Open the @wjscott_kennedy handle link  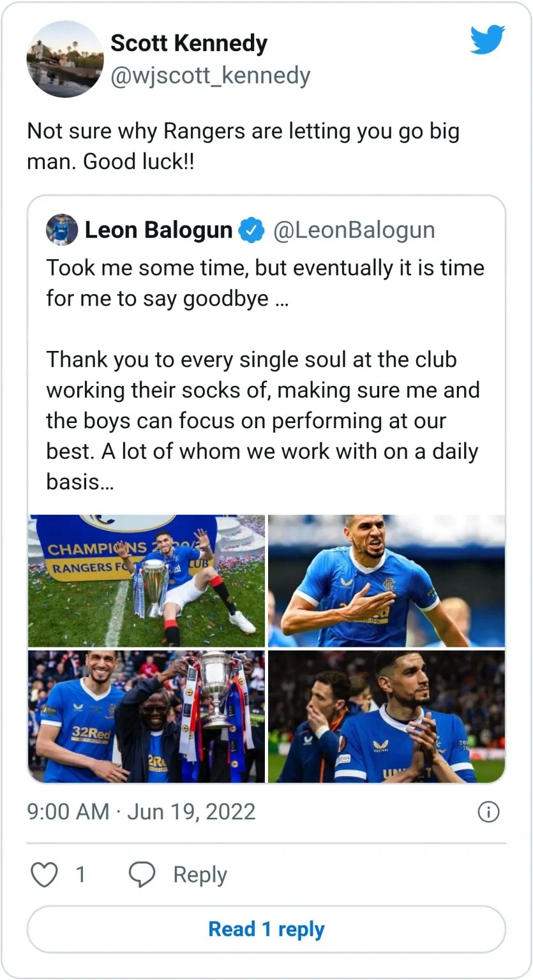point(210,76)
